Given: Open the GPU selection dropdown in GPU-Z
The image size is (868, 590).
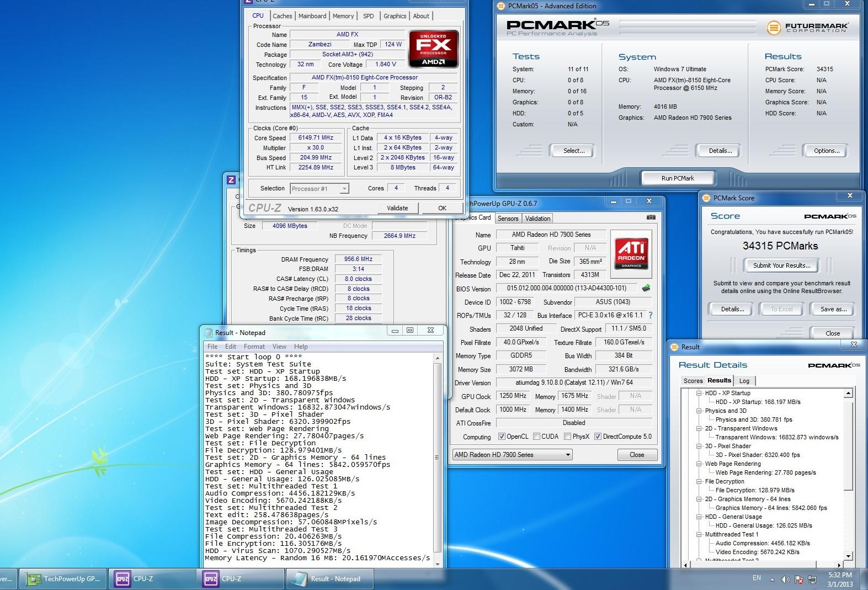Looking at the screenshot, I should pyautogui.click(x=512, y=455).
